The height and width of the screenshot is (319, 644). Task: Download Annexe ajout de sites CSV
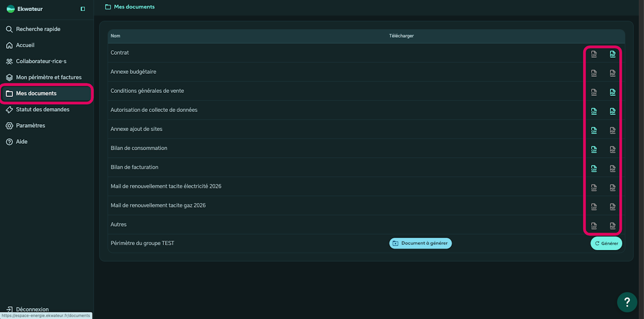point(594,130)
